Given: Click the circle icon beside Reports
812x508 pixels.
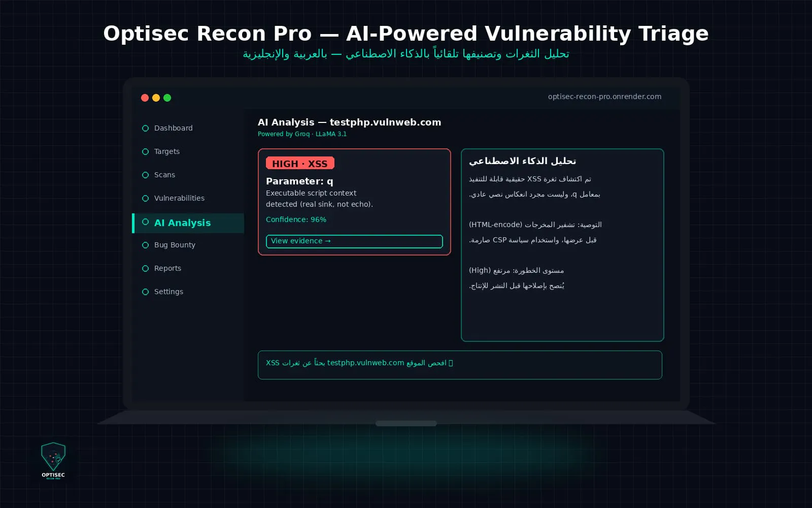Looking at the screenshot, I should coord(145,268).
